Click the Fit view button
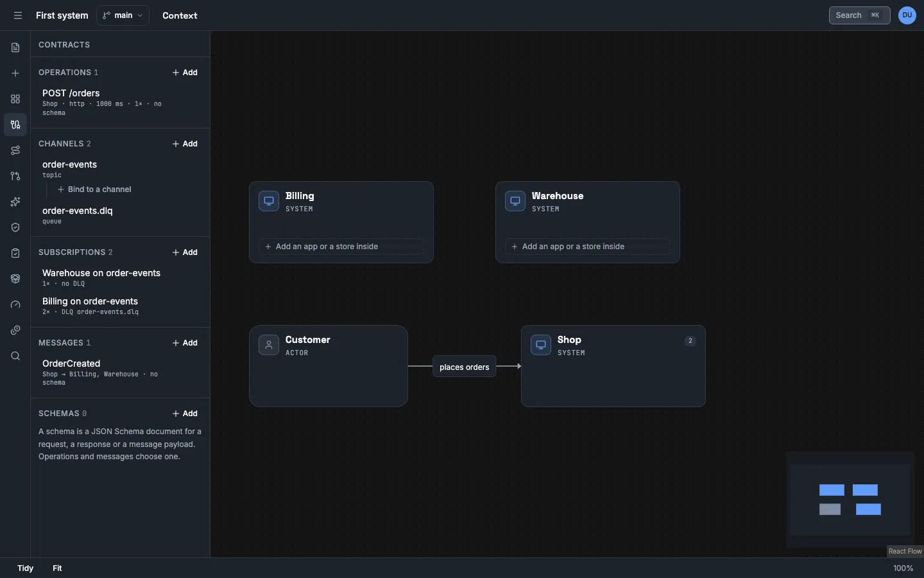924x578 pixels. pos(57,568)
